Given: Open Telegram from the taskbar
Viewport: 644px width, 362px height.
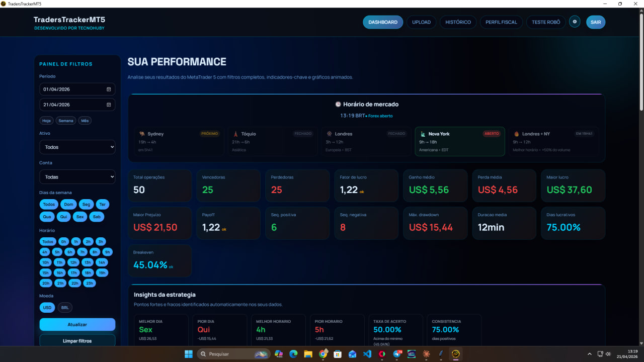Looking at the screenshot, I should (397, 354).
